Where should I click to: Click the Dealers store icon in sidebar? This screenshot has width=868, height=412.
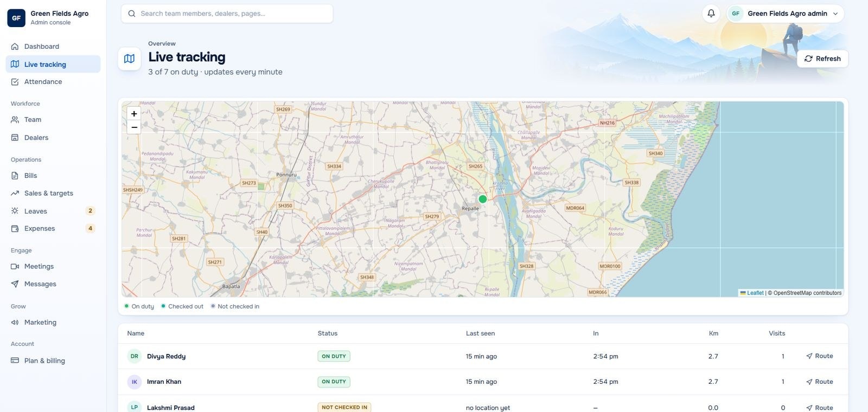(15, 138)
